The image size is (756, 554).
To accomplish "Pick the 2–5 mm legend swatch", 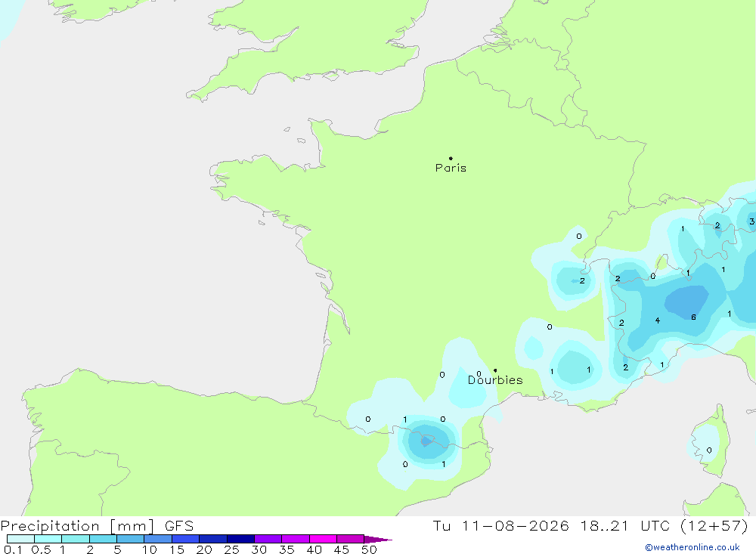I will 103,539.
